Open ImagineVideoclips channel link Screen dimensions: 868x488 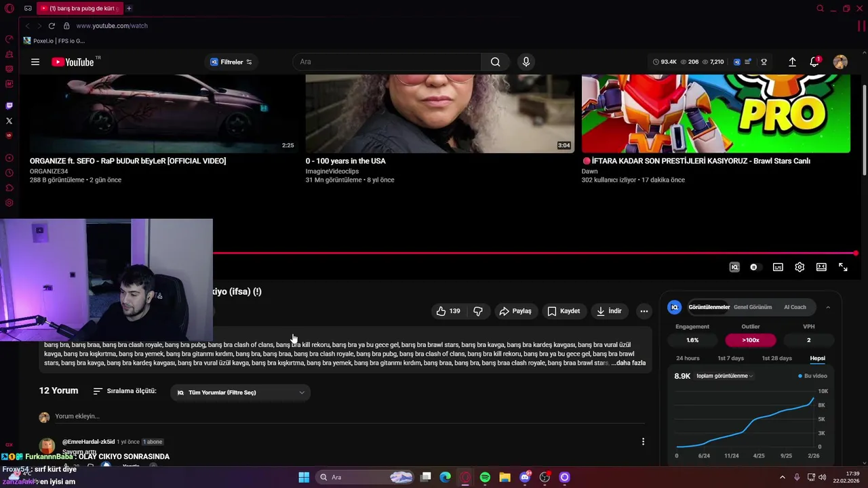click(332, 171)
